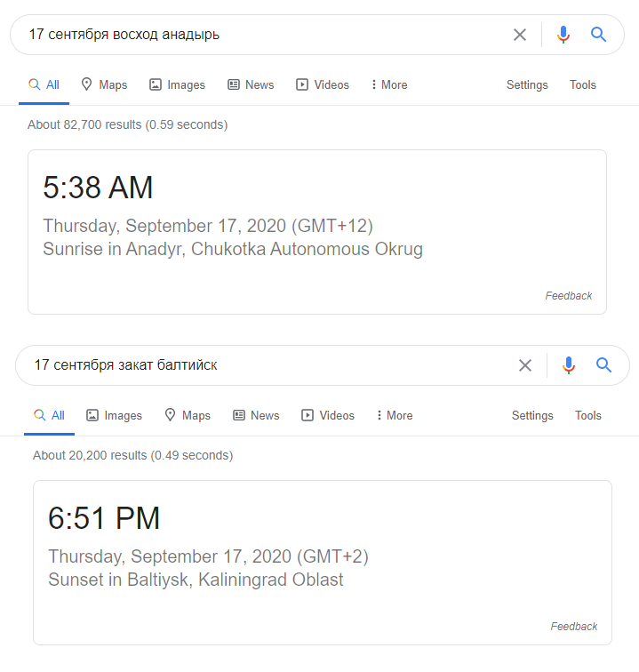
Task: Start voice search in the top search bar
Action: point(563,35)
